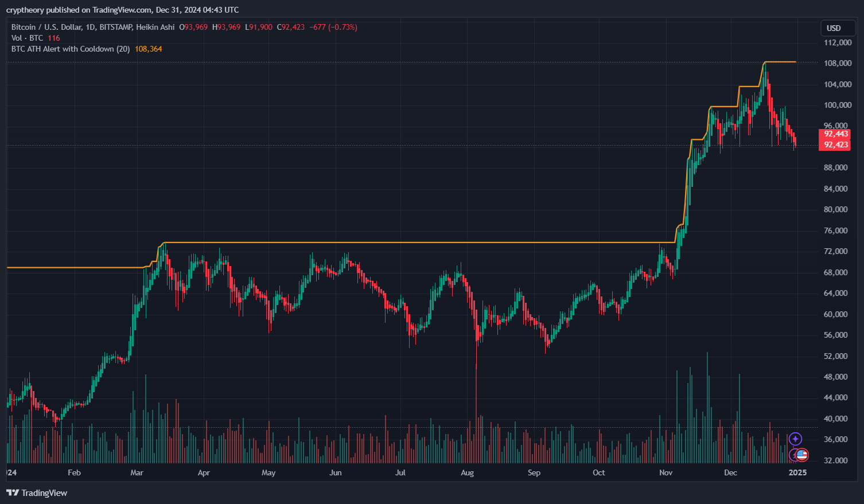Click the Vol · BTC legend label

coord(27,38)
